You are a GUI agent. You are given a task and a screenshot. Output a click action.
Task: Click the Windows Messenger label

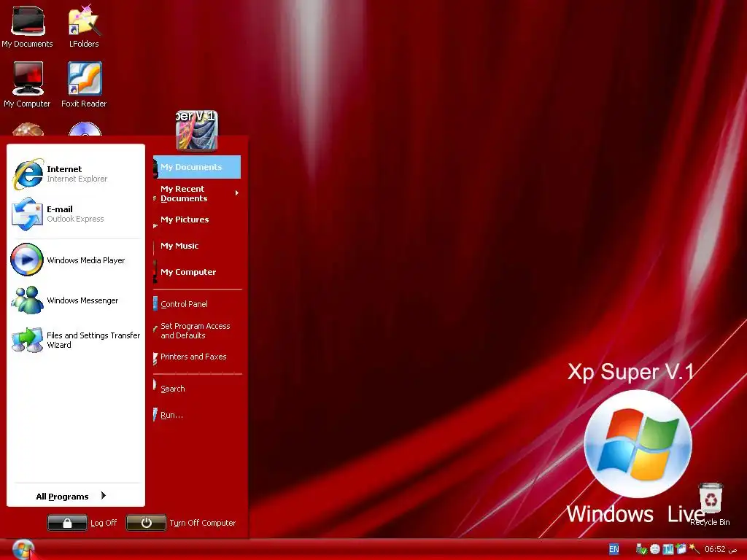[82, 300]
